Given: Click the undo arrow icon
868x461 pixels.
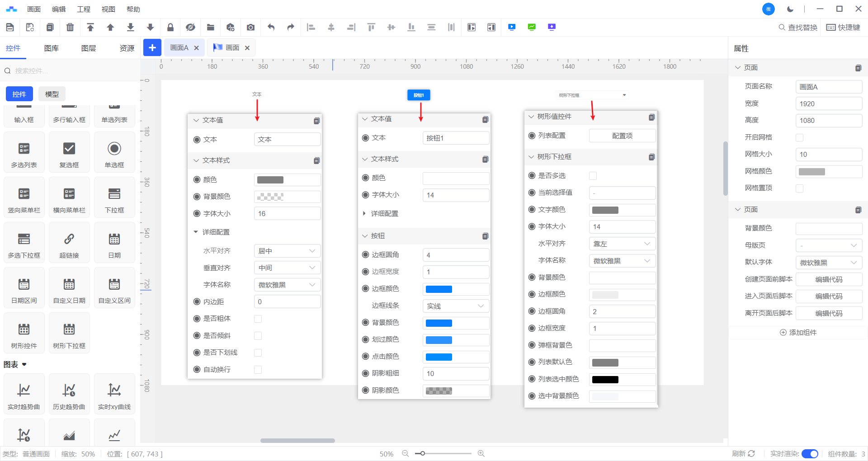Looking at the screenshot, I should tap(271, 28).
